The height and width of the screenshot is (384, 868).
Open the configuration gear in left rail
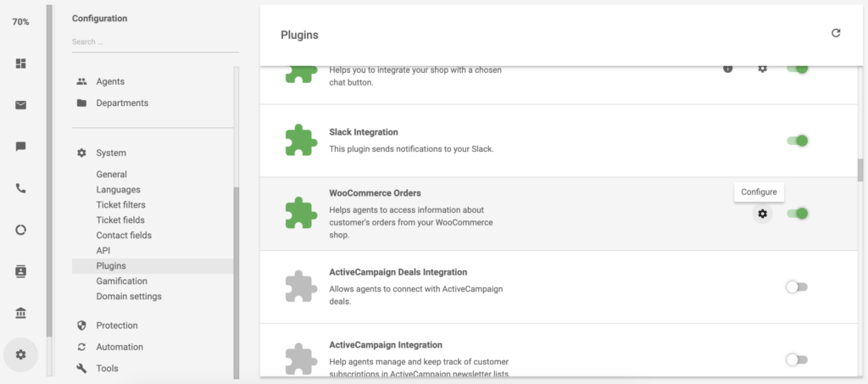[21, 354]
